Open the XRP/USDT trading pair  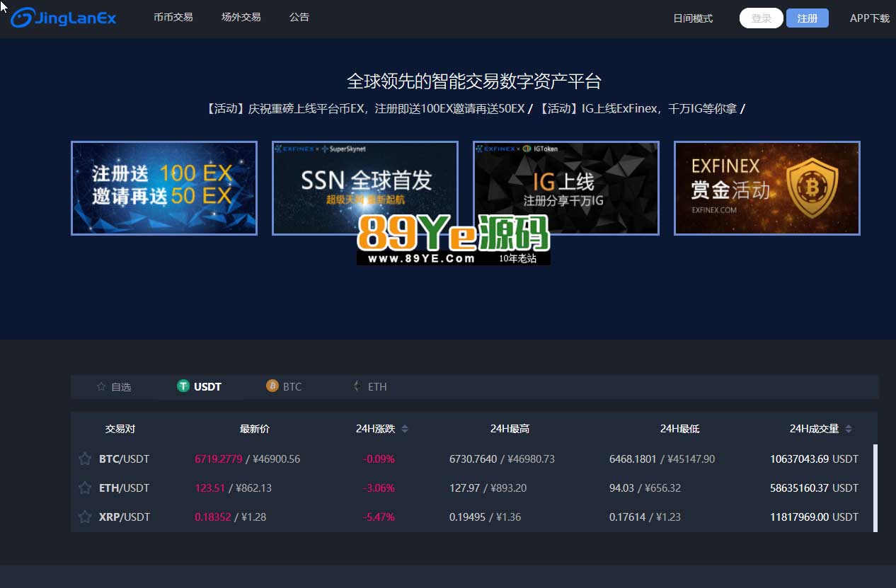(x=125, y=517)
